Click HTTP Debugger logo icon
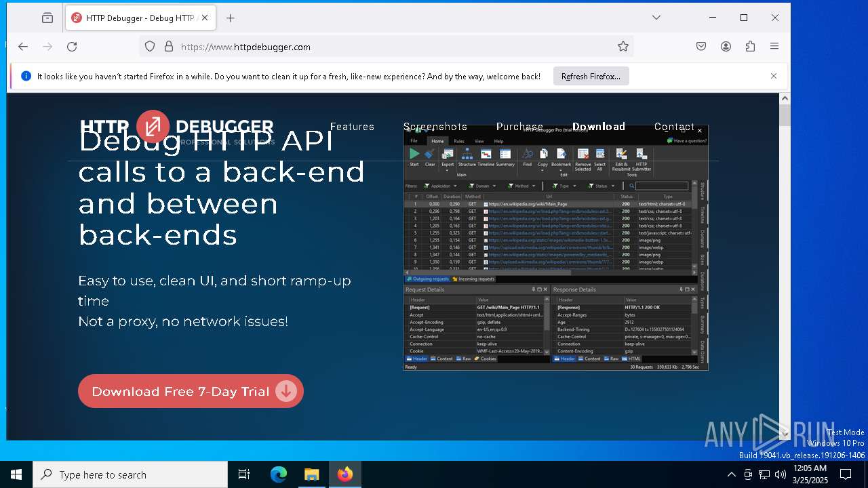The height and width of the screenshot is (488, 868). click(x=153, y=126)
